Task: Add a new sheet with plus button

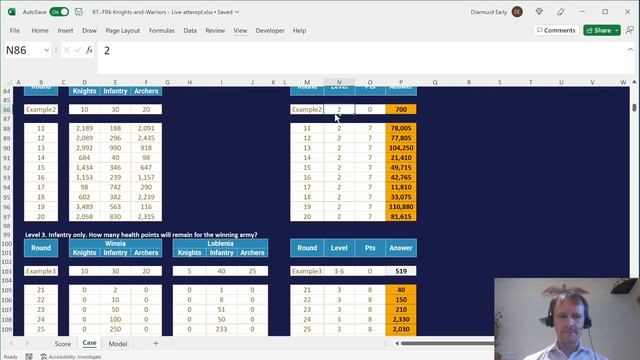Action: (x=156, y=344)
